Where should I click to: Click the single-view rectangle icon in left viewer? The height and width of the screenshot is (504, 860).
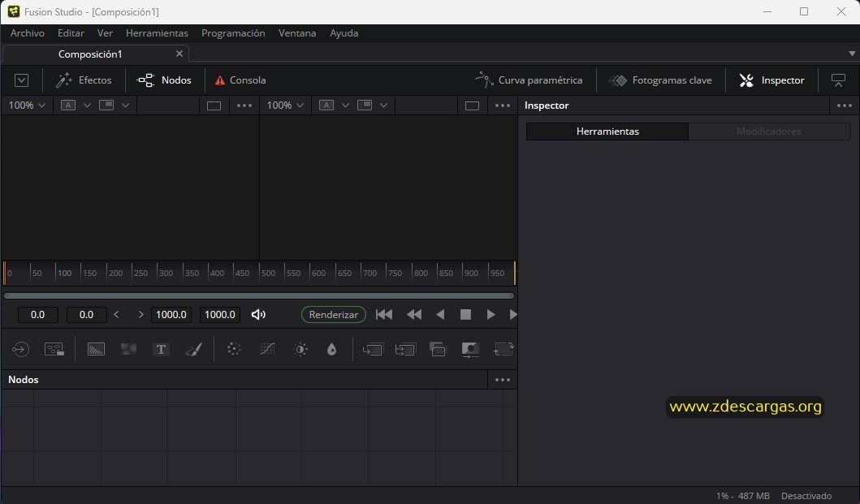(214, 106)
